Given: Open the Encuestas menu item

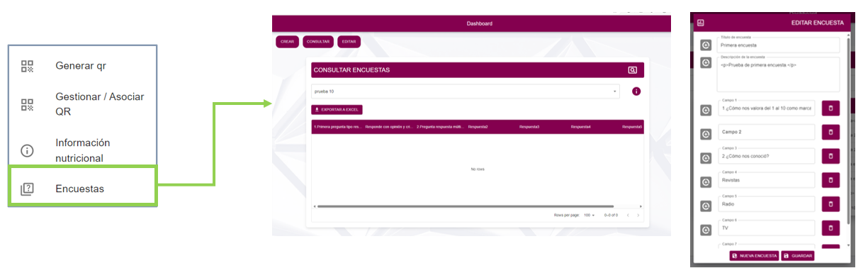Looking at the screenshot, I should 82,189.
